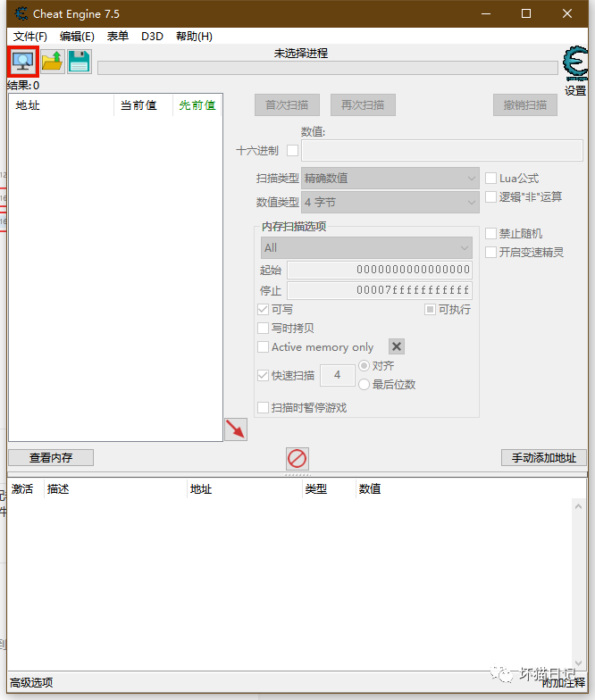Click the open folder icon to load a table
The width and height of the screenshot is (595, 700).
(x=52, y=61)
